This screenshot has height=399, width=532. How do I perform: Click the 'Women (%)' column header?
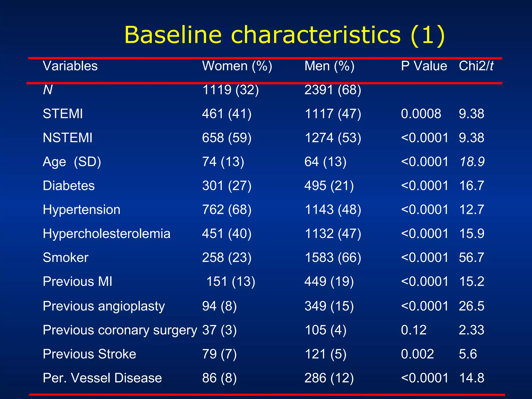(x=237, y=66)
